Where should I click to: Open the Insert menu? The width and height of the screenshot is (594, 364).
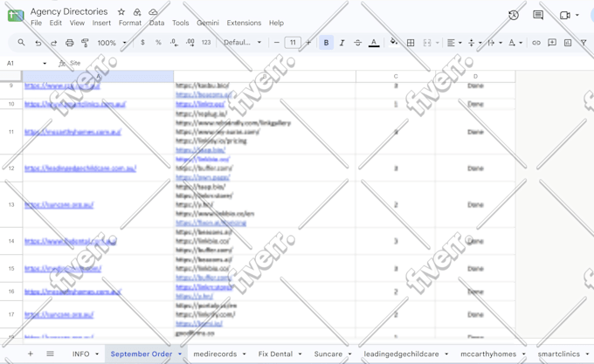(101, 23)
